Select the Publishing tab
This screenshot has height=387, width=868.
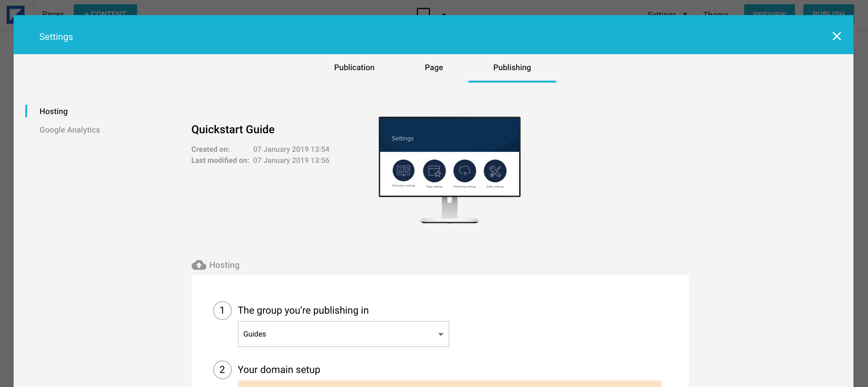pyautogui.click(x=512, y=67)
